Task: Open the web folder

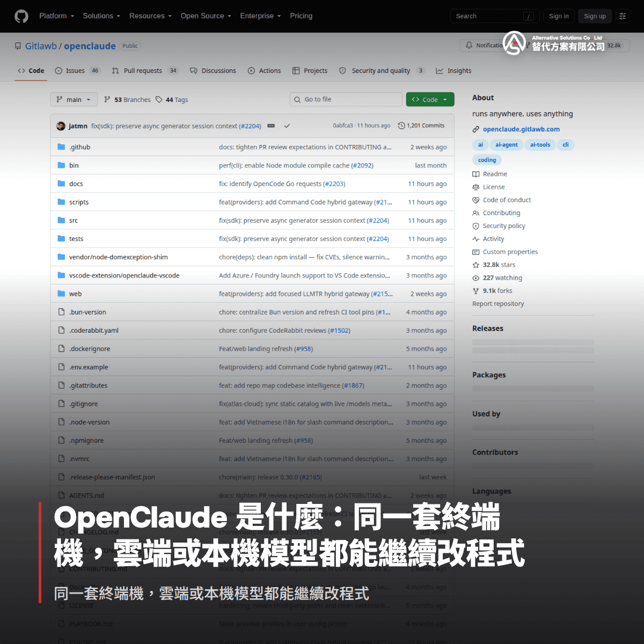Action: pos(76,294)
